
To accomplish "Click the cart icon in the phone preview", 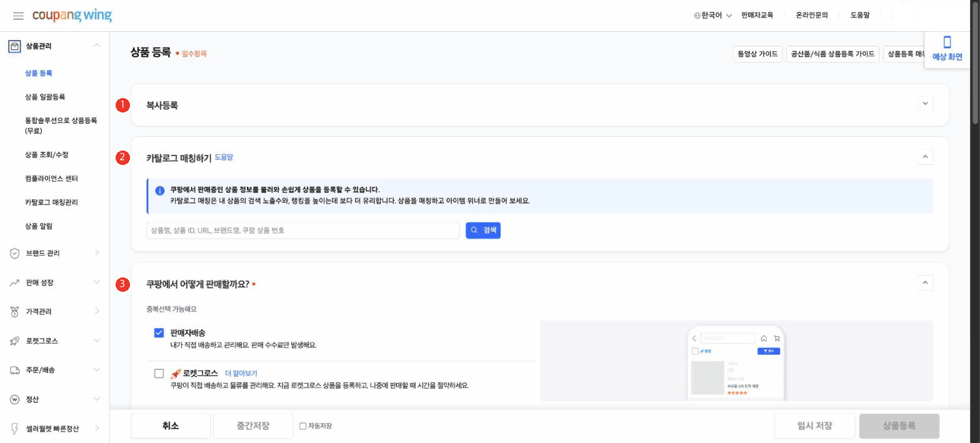I will coord(777,338).
